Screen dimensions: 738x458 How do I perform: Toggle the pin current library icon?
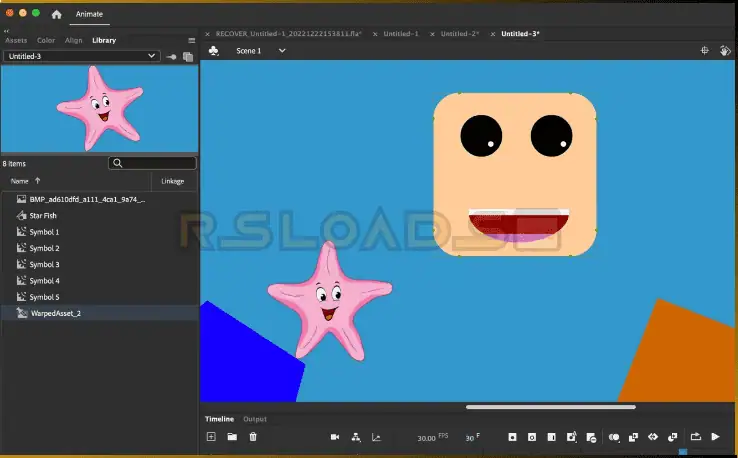pos(171,57)
